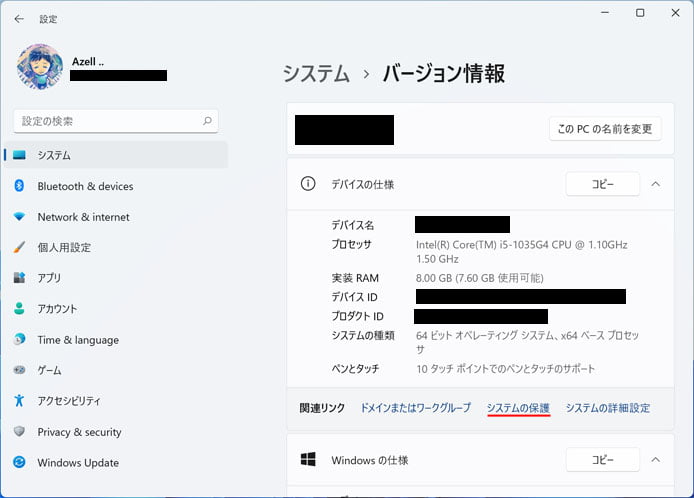Click the Privacy & security shield icon
This screenshot has width=694, height=498.
click(x=19, y=432)
